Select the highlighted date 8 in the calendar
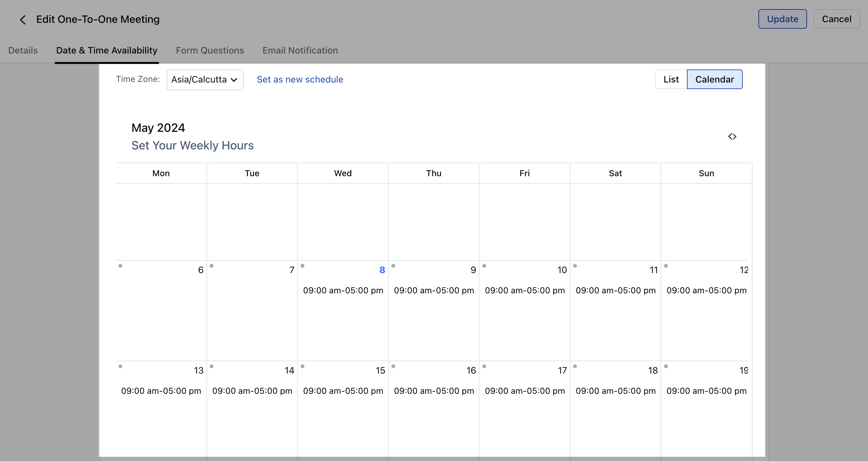This screenshot has width=868, height=461. pyautogui.click(x=382, y=270)
